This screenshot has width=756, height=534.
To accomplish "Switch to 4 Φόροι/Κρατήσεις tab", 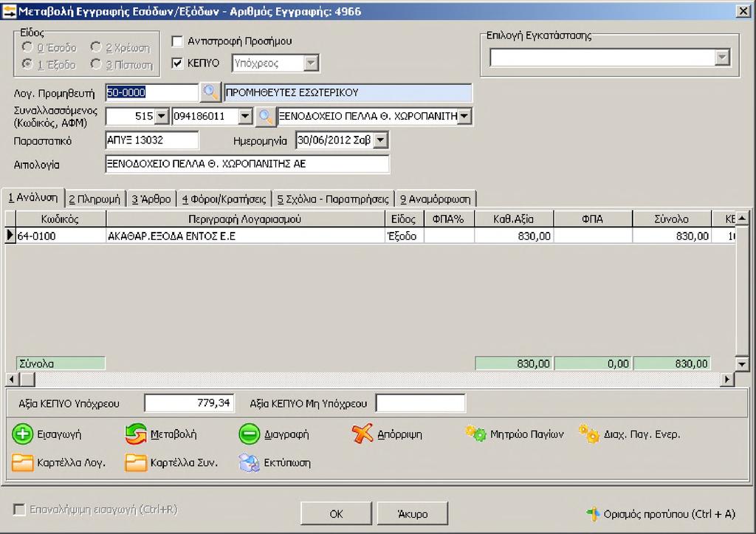I will (x=224, y=199).
